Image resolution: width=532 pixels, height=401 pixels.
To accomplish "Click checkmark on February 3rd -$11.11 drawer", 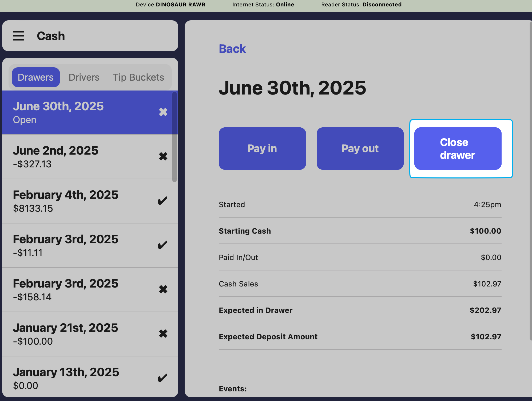I will pos(162,245).
